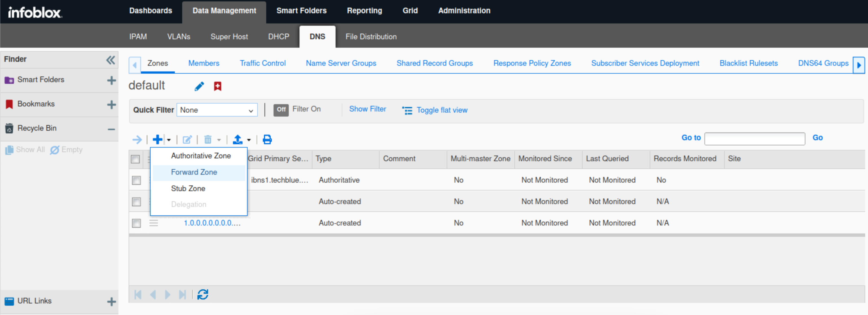This screenshot has height=315, width=868.
Task: Open the Quick Filter dropdown
Action: 217,110
